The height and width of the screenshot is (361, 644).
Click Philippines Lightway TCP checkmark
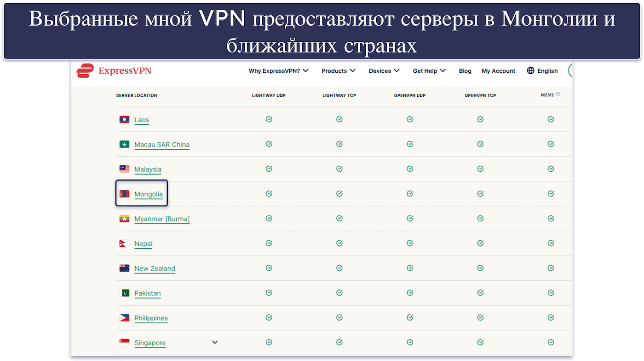pyautogui.click(x=339, y=318)
